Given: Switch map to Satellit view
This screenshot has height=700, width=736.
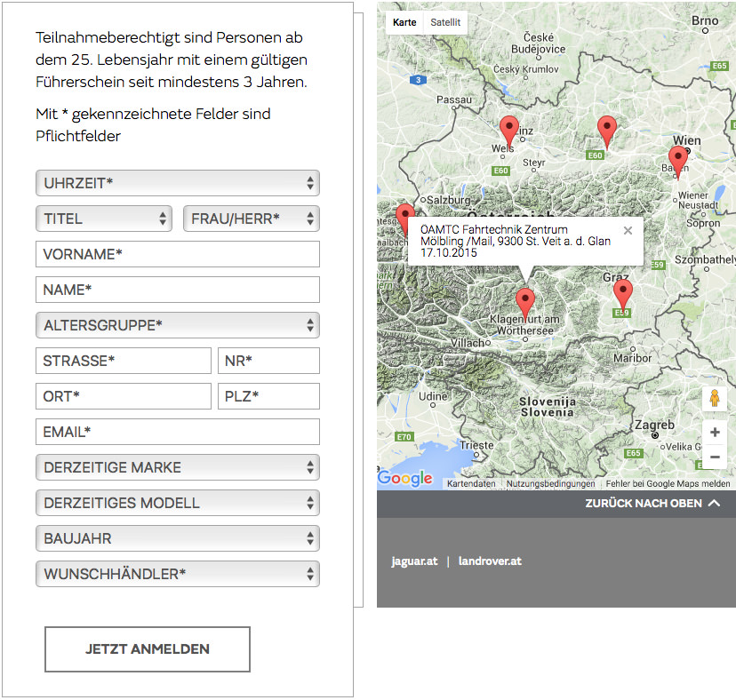Looking at the screenshot, I should click(x=445, y=22).
